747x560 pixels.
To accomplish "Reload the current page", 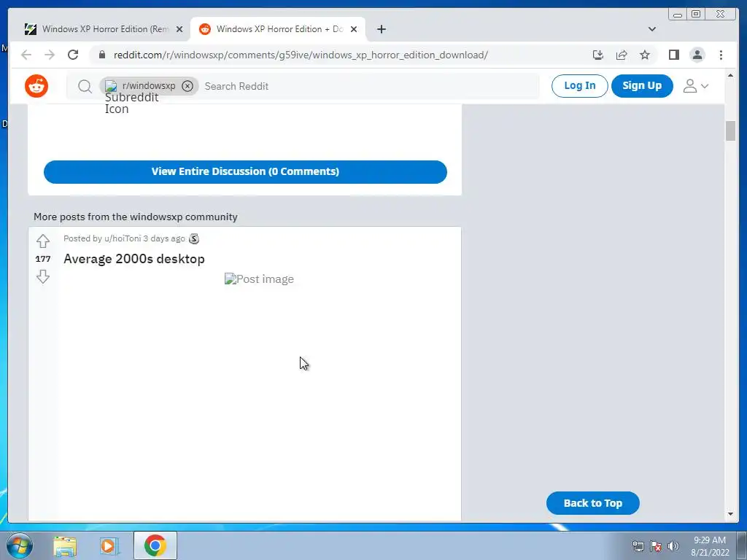I will point(73,55).
